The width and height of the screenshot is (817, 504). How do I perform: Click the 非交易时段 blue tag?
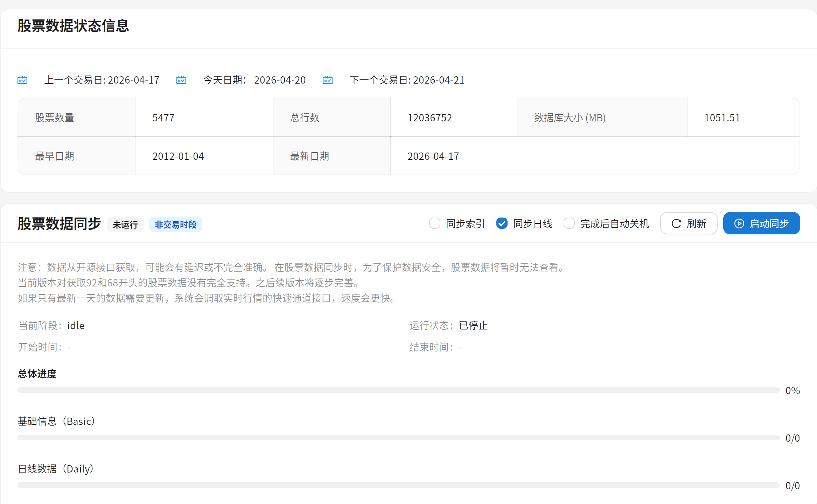[x=175, y=225]
